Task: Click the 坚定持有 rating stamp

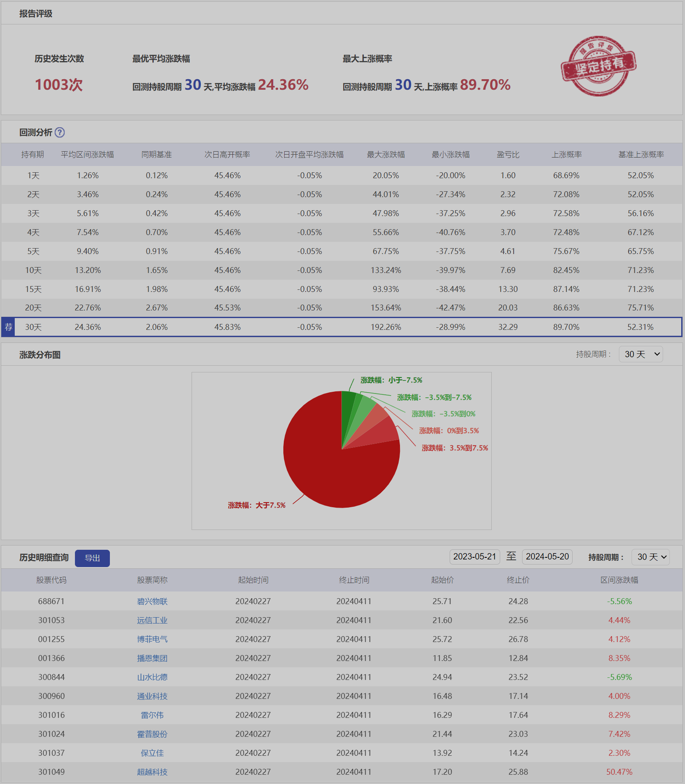Action: coord(598,66)
